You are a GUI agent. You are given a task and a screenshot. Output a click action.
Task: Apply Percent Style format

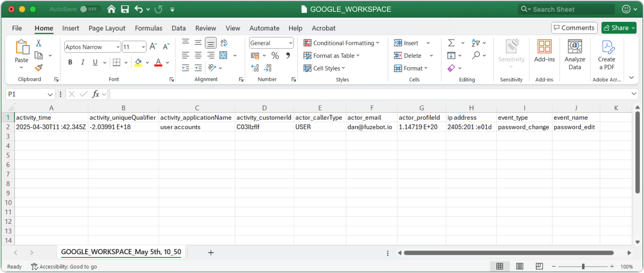(275, 56)
